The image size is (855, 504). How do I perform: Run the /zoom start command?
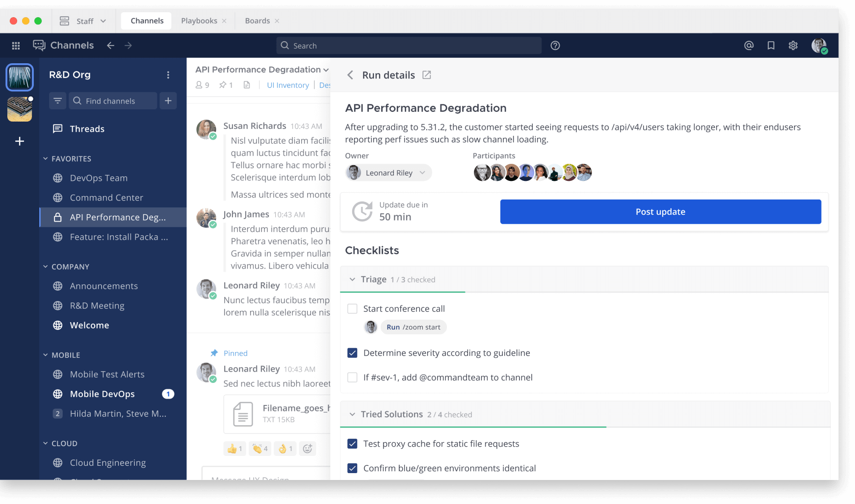(x=414, y=327)
